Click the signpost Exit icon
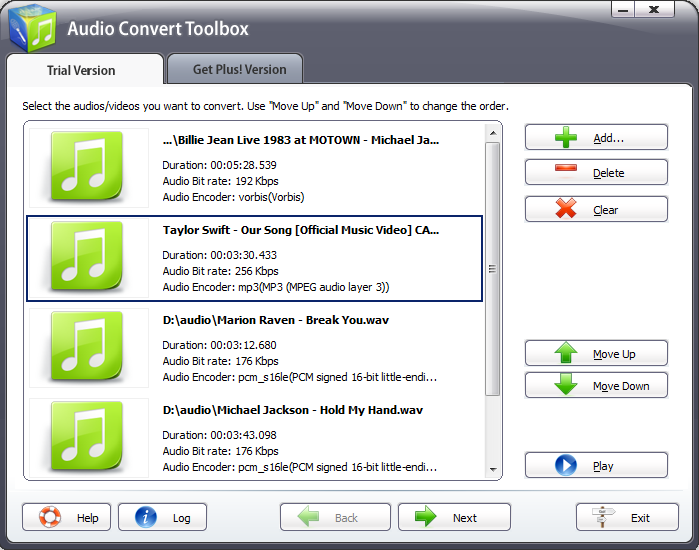 (603, 517)
